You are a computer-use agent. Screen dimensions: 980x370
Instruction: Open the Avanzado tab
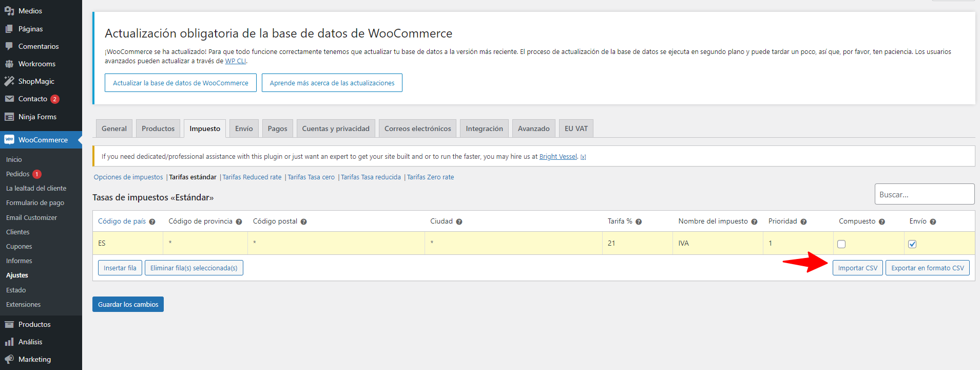(533, 128)
